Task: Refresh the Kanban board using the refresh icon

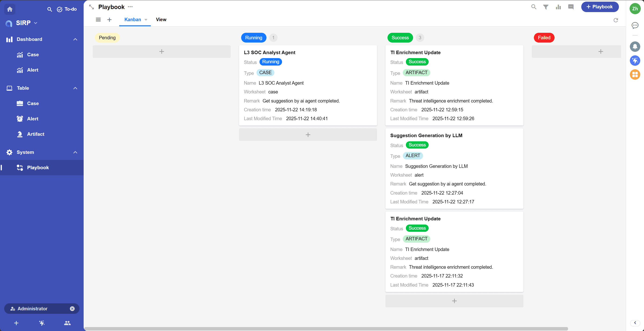Action: pos(616,20)
